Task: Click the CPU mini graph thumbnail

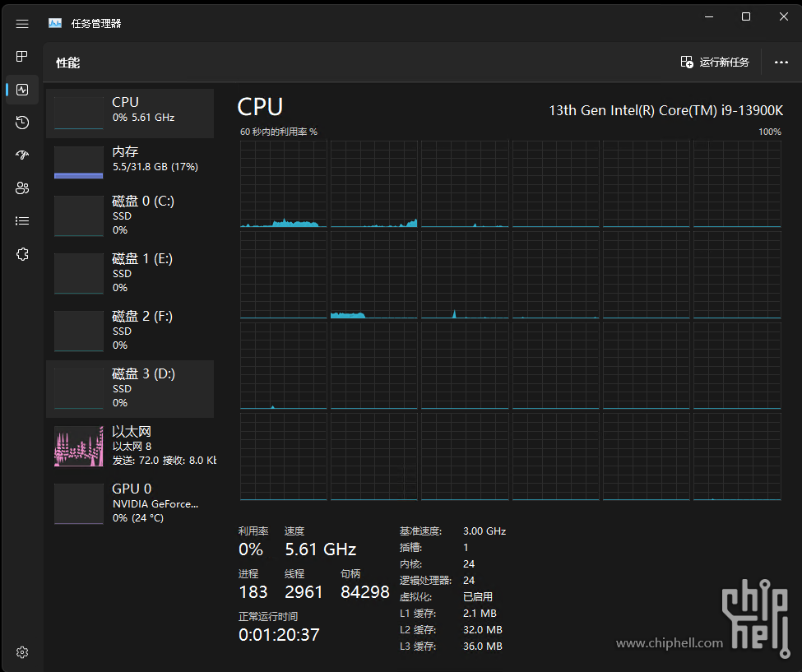Action: (x=79, y=113)
